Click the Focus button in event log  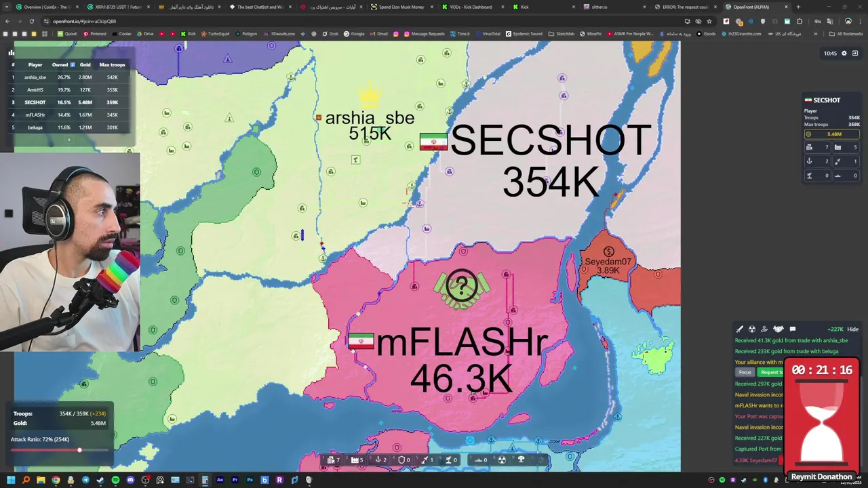pos(745,372)
